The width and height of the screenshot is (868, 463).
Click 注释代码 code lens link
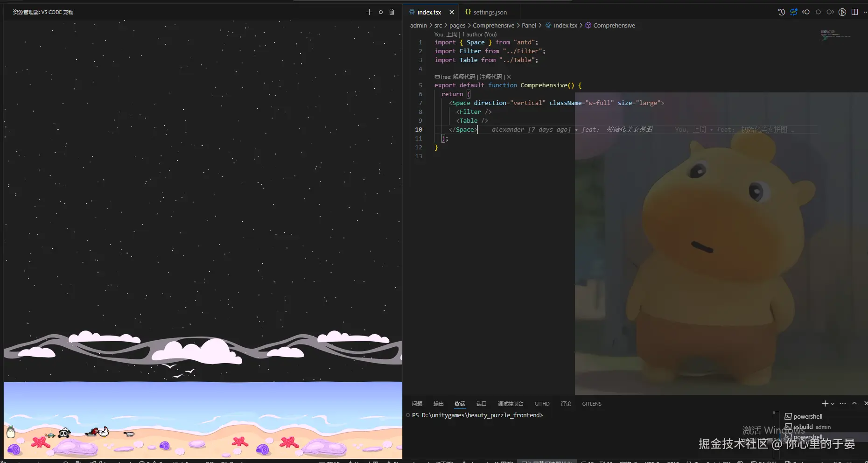pyautogui.click(x=490, y=77)
